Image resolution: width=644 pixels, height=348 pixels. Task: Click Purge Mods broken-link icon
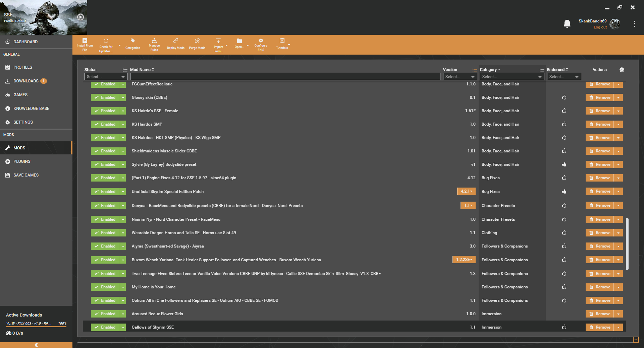(197, 41)
